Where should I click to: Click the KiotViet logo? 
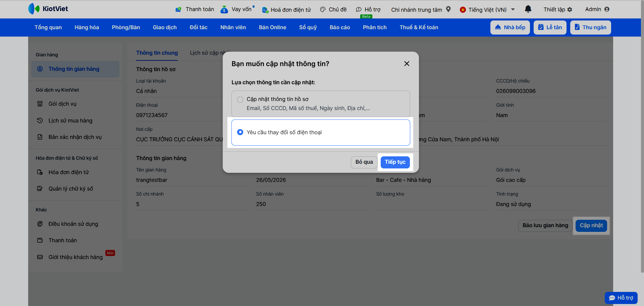point(48,9)
